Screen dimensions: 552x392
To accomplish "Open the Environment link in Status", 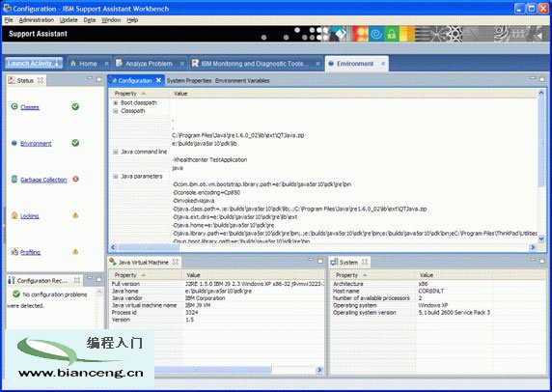I will click(x=36, y=143).
